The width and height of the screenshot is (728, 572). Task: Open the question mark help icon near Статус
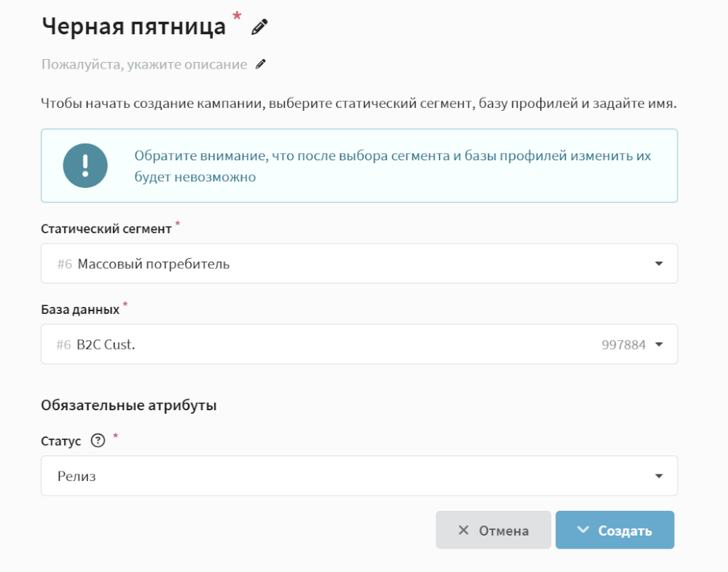(x=98, y=440)
